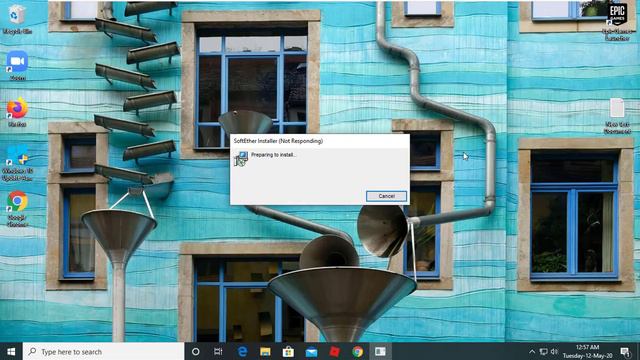Open File Explorer from the taskbar

265,351
